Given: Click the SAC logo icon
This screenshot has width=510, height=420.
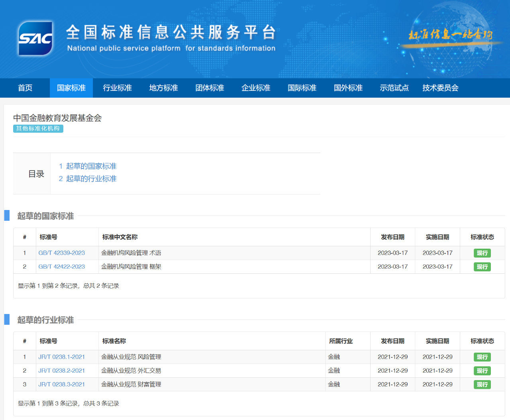Looking at the screenshot, I should (x=35, y=38).
